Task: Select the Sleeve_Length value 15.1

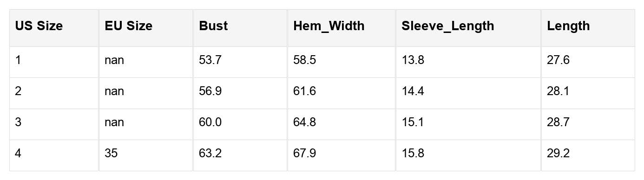Action: pyautogui.click(x=468, y=124)
